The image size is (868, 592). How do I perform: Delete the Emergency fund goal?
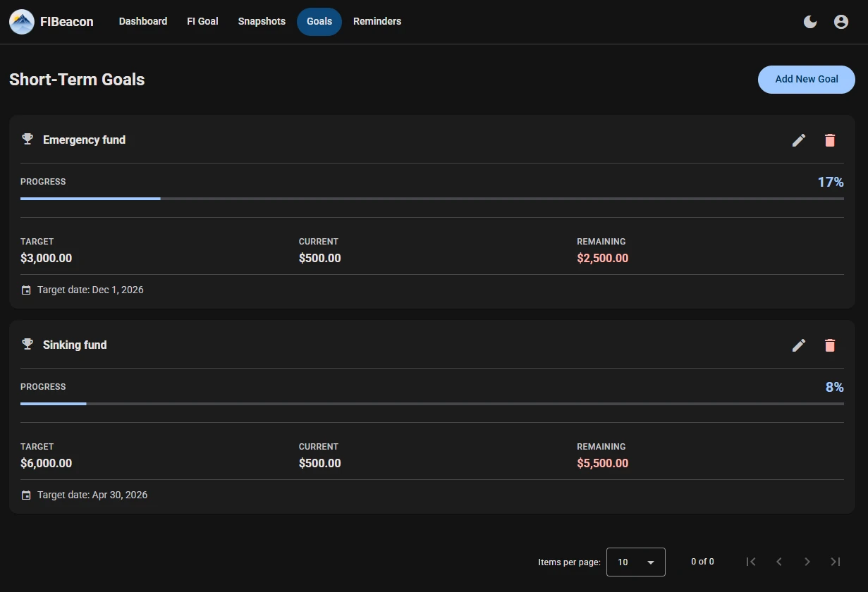pyautogui.click(x=830, y=140)
